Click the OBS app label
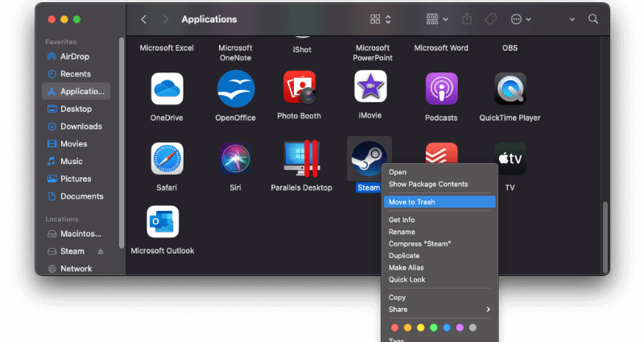Viewport: 644px width, 342px height. click(x=510, y=48)
